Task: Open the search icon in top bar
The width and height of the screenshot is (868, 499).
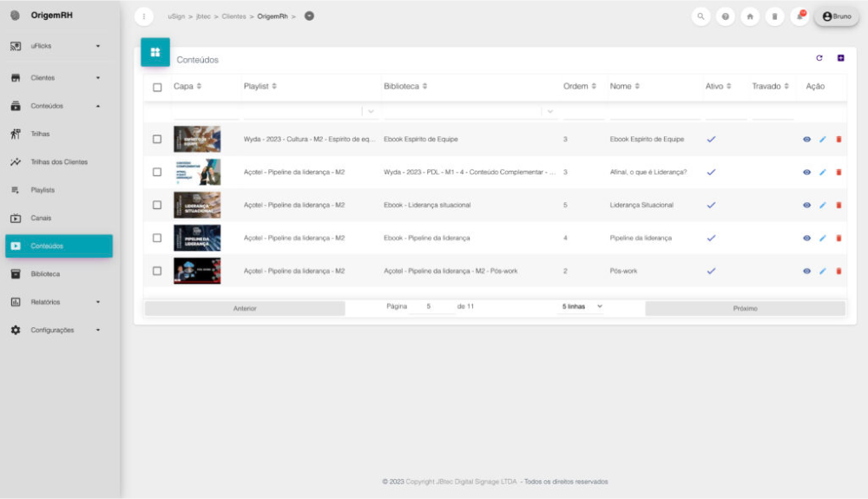Action: click(701, 16)
